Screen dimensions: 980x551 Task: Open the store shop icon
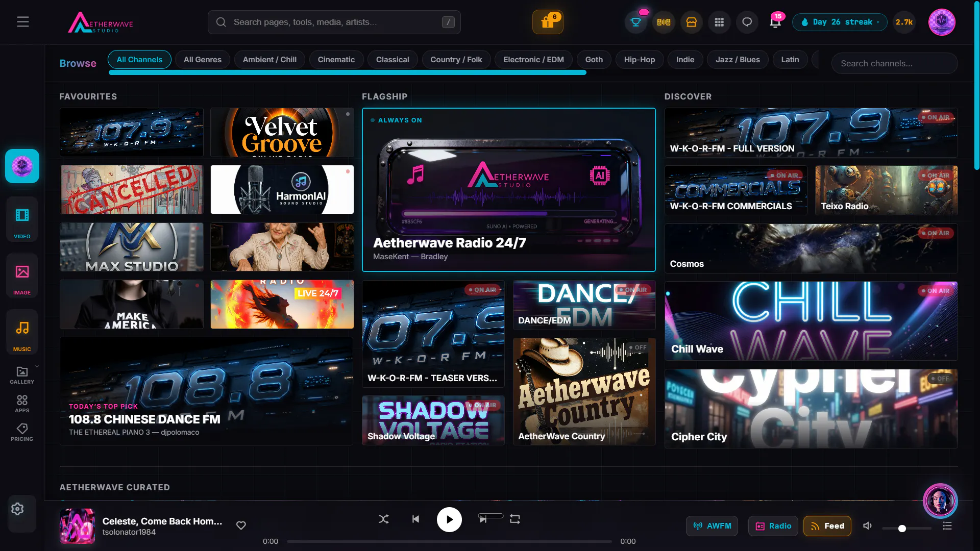click(x=691, y=22)
